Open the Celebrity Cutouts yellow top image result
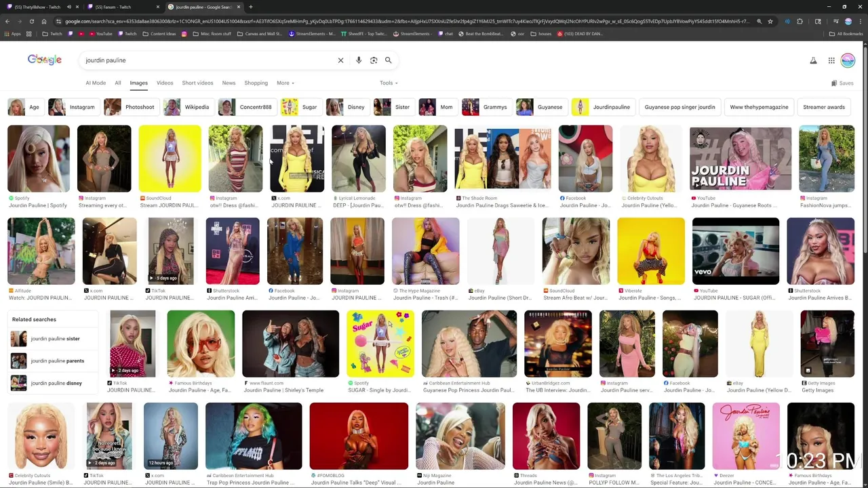 tap(651, 159)
